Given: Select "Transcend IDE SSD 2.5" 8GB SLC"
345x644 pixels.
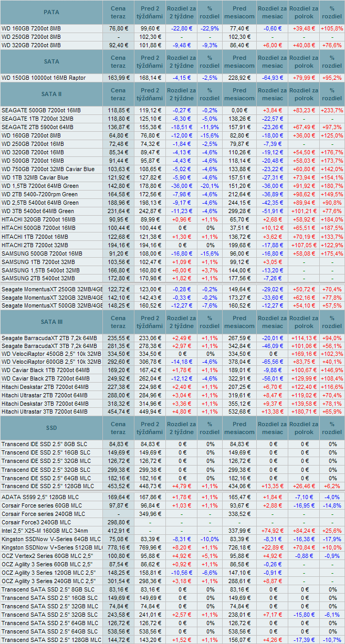Looking at the screenshot, I should [45, 444].
